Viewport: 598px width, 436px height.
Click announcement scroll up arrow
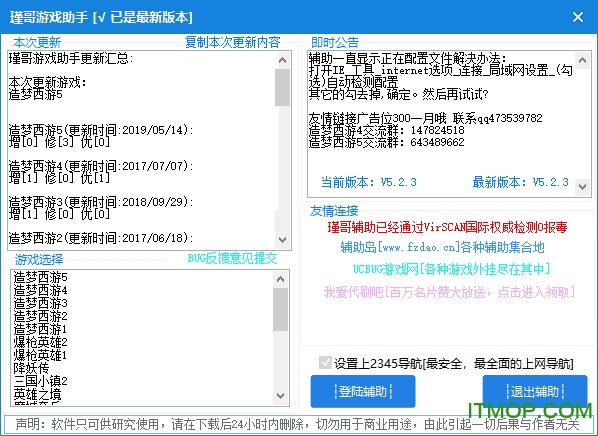[582, 60]
